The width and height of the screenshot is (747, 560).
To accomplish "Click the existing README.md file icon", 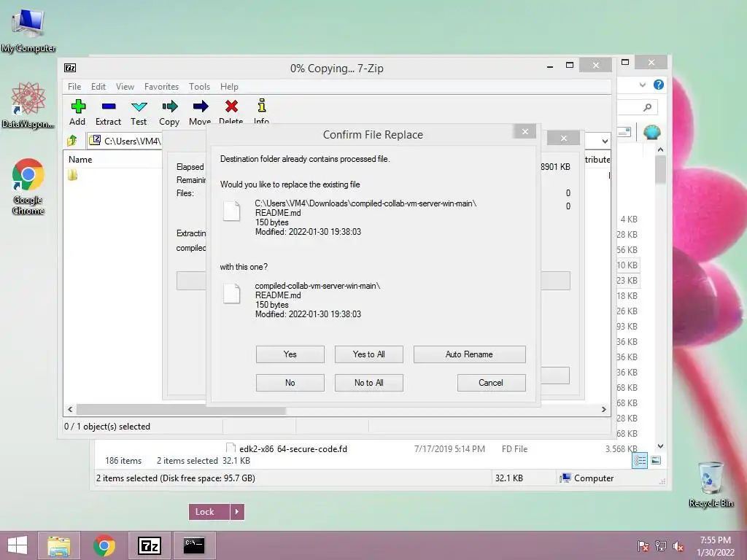I will [231, 211].
